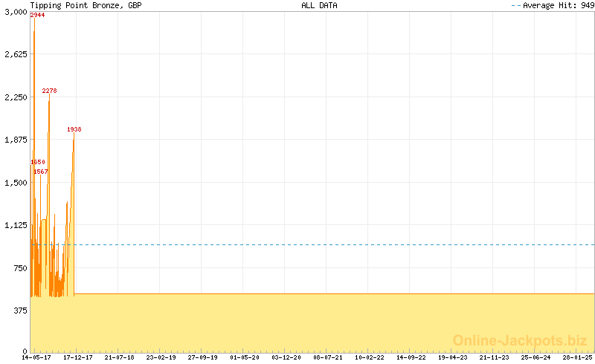Screen dimensions: 595x364
Task: Select the 08-07-21 x-axis date
Action: click(328, 357)
